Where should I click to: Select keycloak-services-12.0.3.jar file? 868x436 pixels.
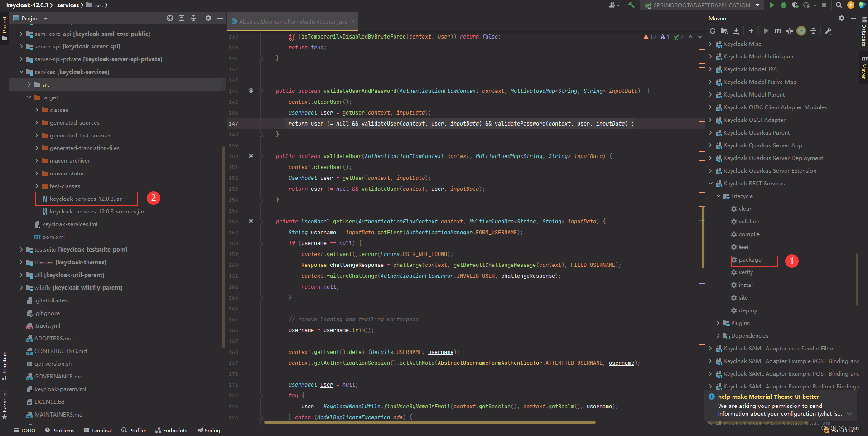tap(86, 199)
